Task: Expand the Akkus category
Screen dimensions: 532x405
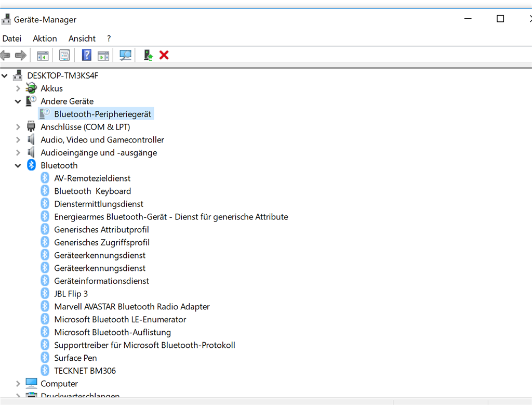Action: pos(18,88)
